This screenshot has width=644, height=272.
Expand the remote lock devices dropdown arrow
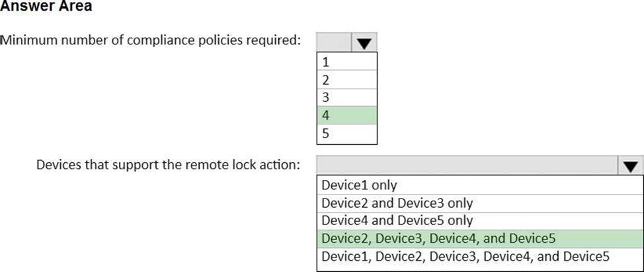pos(631,165)
